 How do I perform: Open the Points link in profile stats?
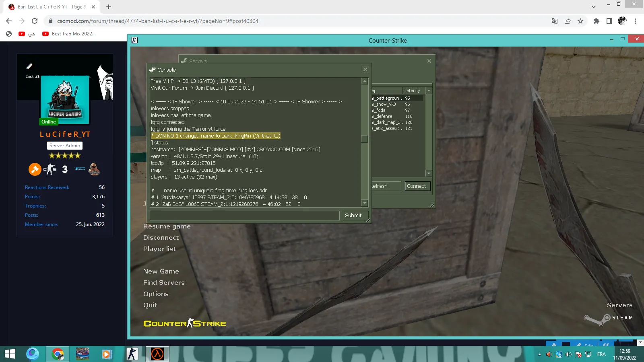(x=32, y=197)
